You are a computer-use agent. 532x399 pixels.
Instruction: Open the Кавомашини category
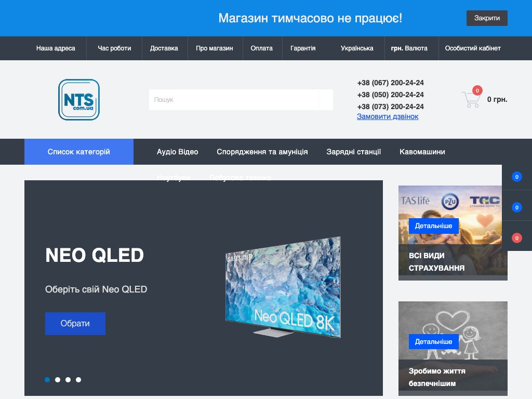pos(422,152)
